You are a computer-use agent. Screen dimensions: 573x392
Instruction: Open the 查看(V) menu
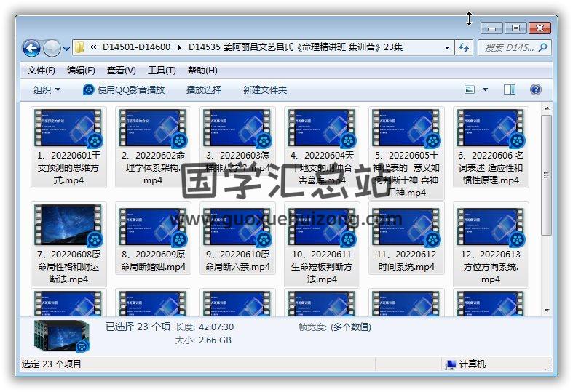121,71
